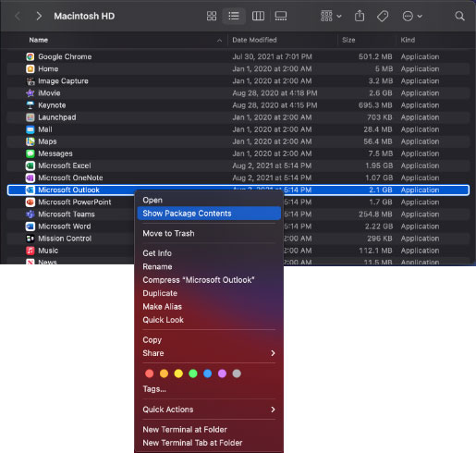Select the Mission Control app icon
This screenshot has width=476, height=453.
coord(31,239)
